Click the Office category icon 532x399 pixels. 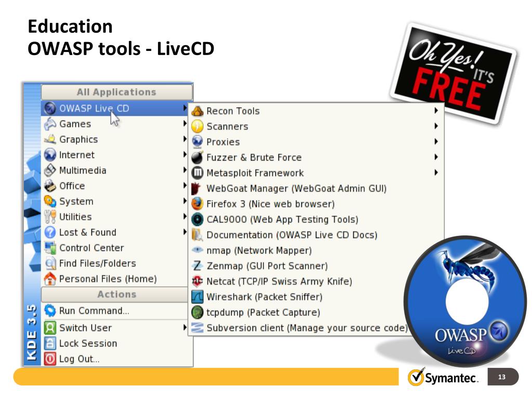50,186
